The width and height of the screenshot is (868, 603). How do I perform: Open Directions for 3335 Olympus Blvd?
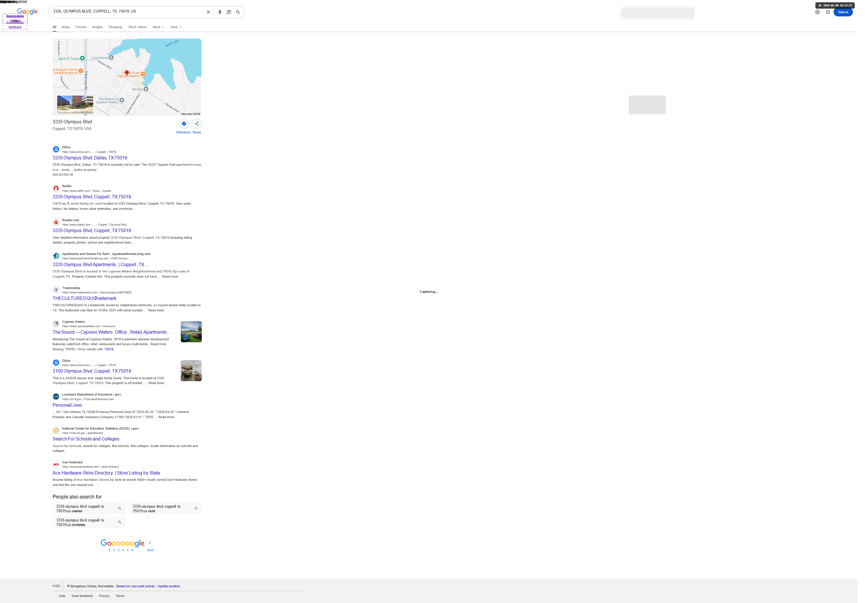184,124
